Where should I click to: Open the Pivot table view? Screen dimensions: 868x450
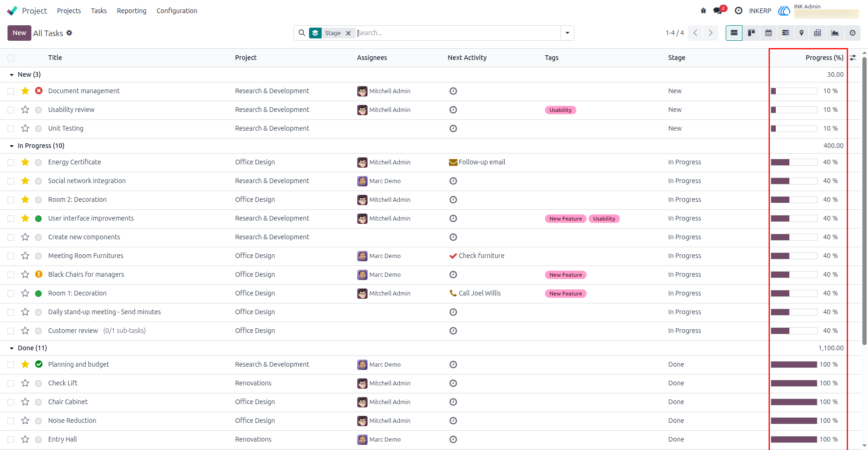point(817,33)
